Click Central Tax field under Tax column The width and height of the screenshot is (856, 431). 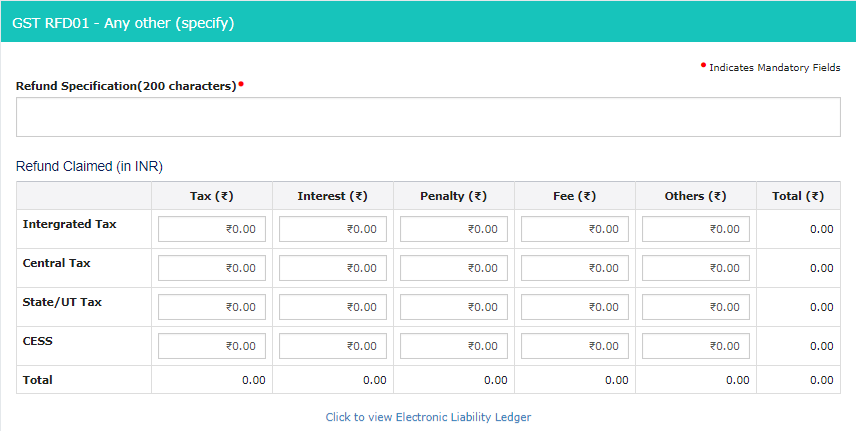tap(212, 268)
